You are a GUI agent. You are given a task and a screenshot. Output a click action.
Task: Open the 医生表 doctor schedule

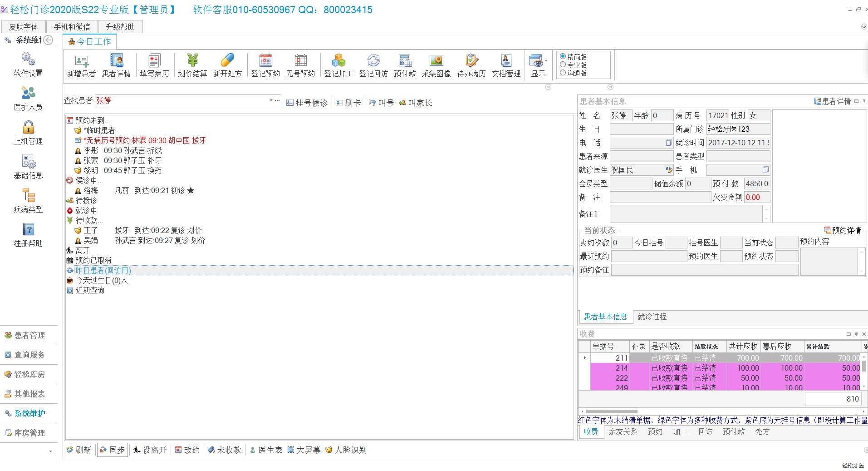coord(266,450)
